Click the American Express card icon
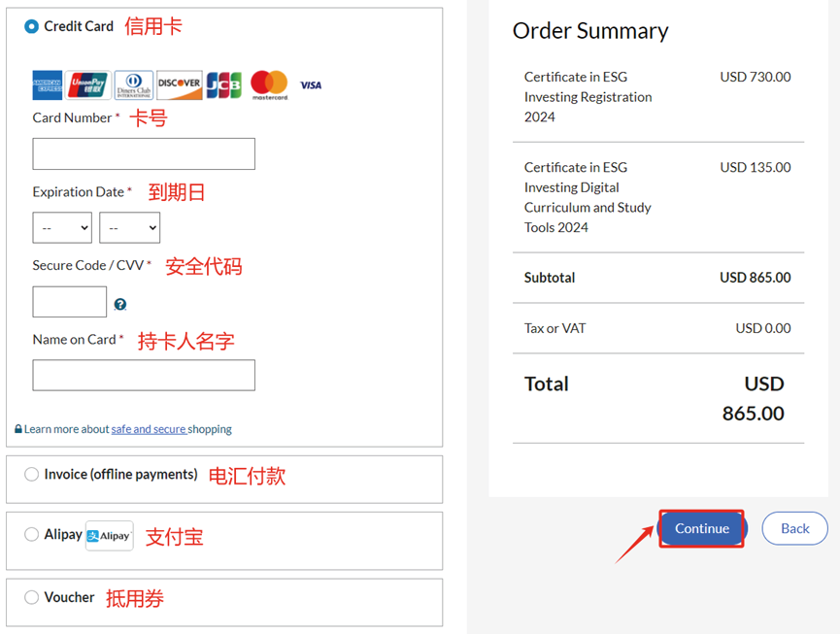This screenshot has height=634, width=840. pyautogui.click(x=47, y=84)
